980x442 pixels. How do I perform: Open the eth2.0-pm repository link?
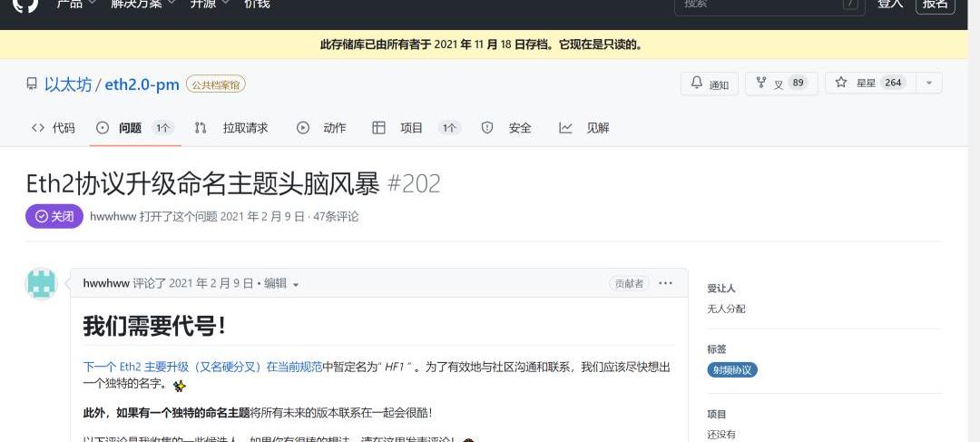[142, 84]
